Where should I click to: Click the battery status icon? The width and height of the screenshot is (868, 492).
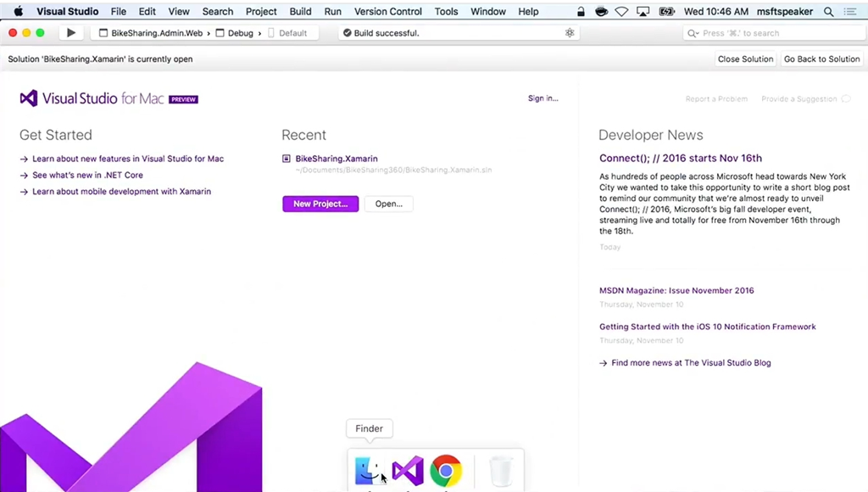click(666, 11)
